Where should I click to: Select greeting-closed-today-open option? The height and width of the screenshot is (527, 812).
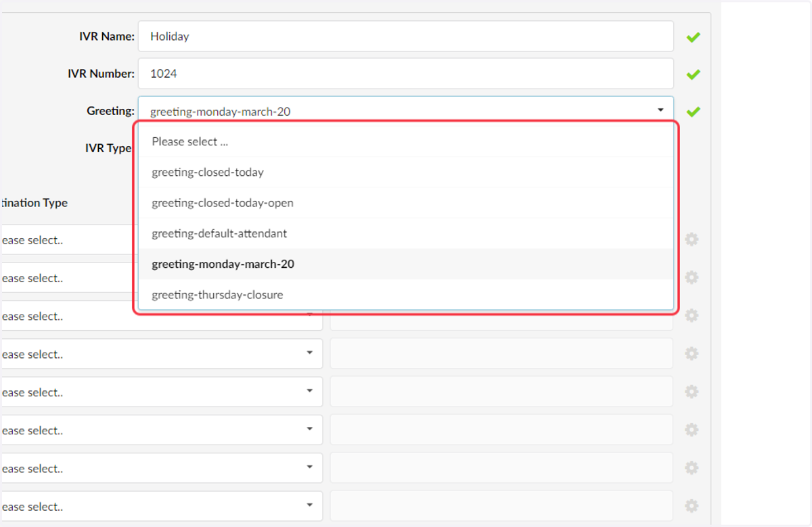pos(406,203)
